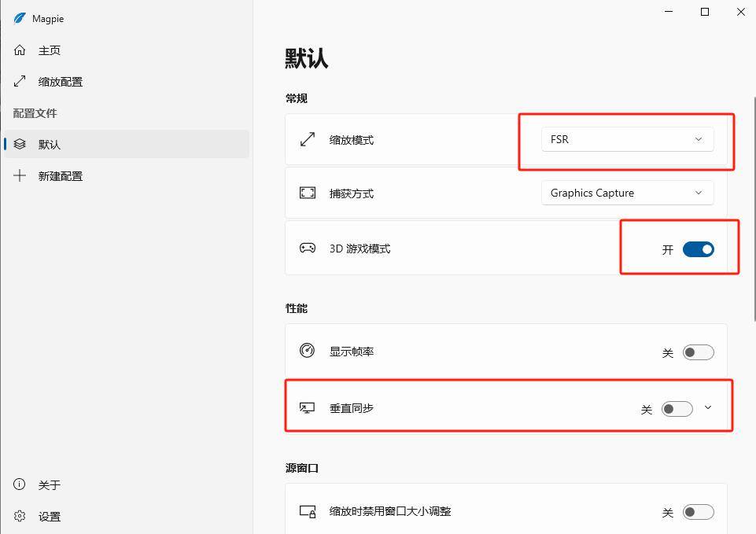Screen dimensions: 756x534
Task: Click the Magpie feather logo icon
Action: point(20,18)
